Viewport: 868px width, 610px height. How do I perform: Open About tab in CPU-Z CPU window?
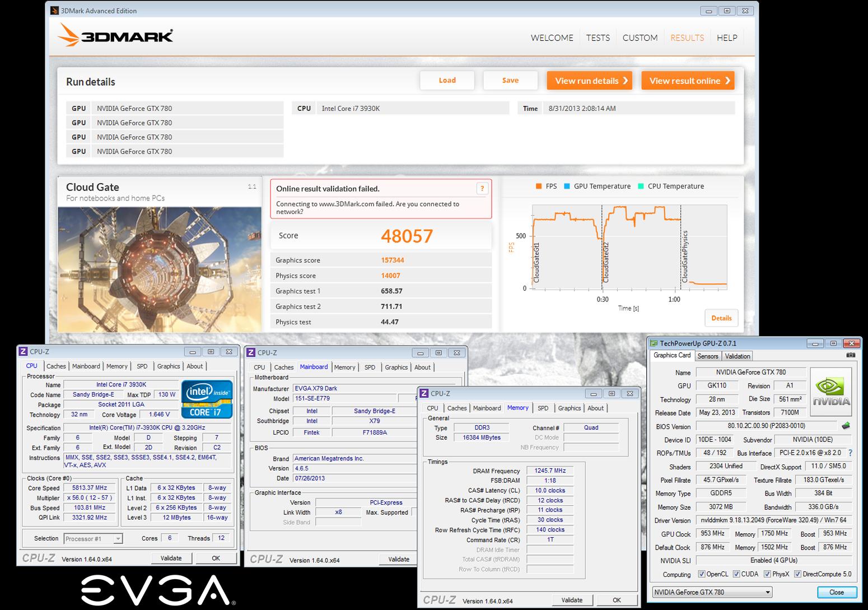tap(195, 366)
